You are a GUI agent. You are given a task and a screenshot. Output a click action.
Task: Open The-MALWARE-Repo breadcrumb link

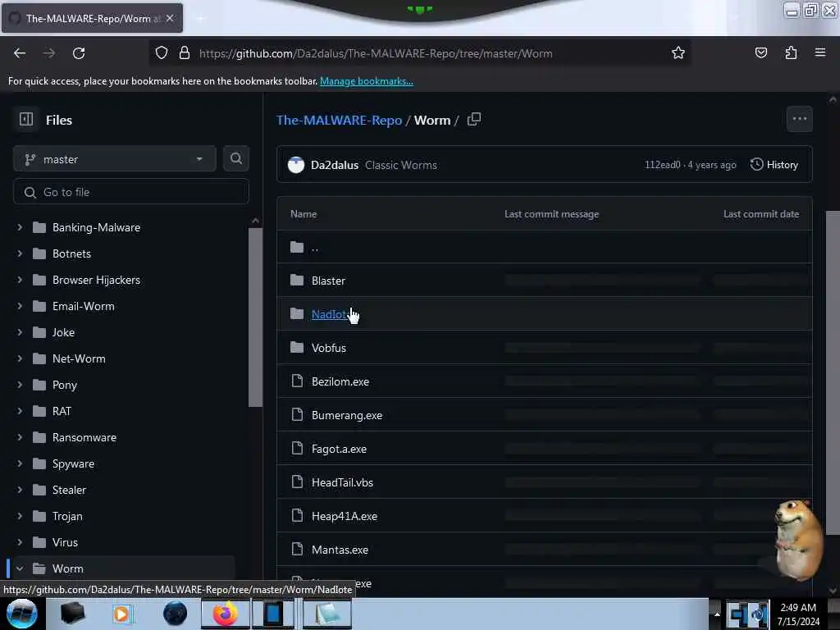(339, 120)
